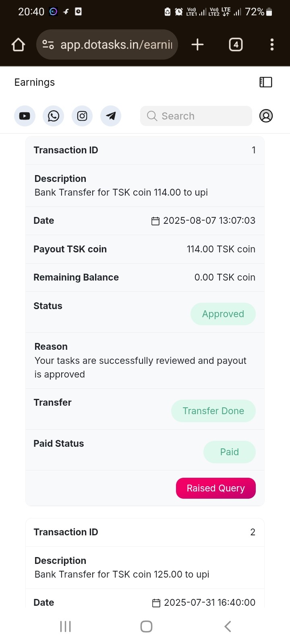This screenshot has width=290, height=644.
Task: Tap the Transfer Done badge
Action: [213, 411]
